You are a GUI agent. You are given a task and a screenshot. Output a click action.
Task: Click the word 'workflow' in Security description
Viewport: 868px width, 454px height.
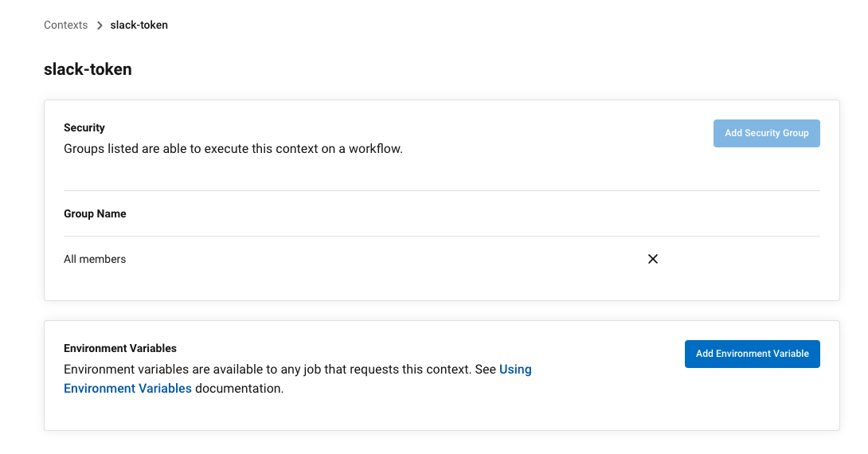[374, 148]
